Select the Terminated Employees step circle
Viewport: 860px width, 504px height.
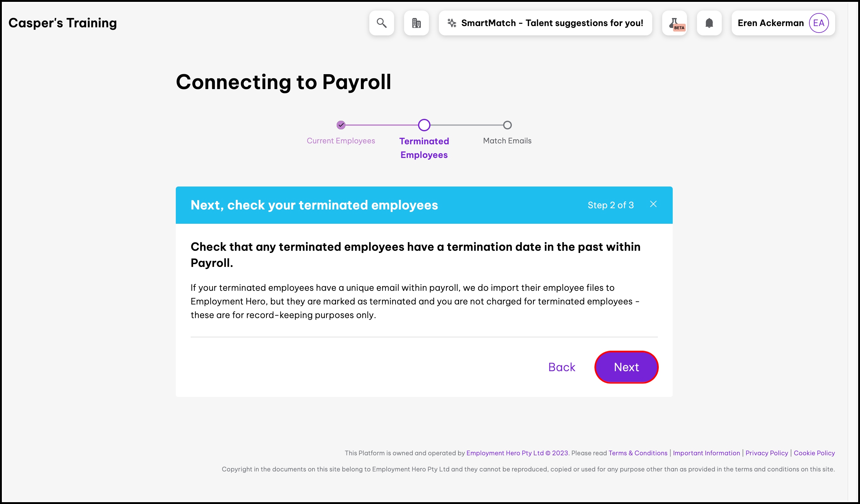pyautogui.click(x=424, y=125)
